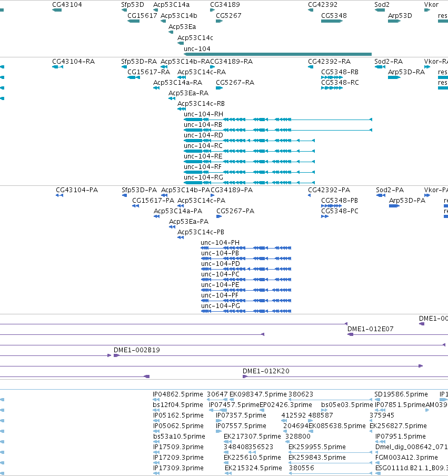Click the CG42392 gene label

point(323,5)
